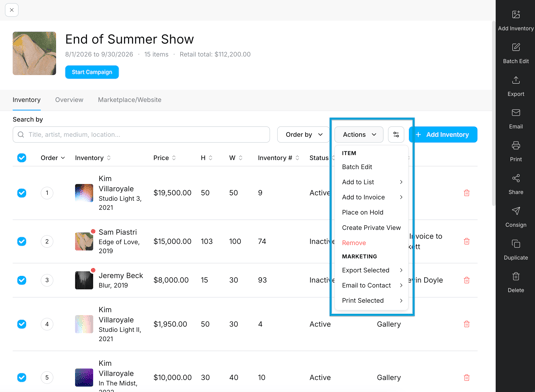Viewport: 535px width, 392px height.
Task: Click the Email sidebar icon
Action: [516, 113]
